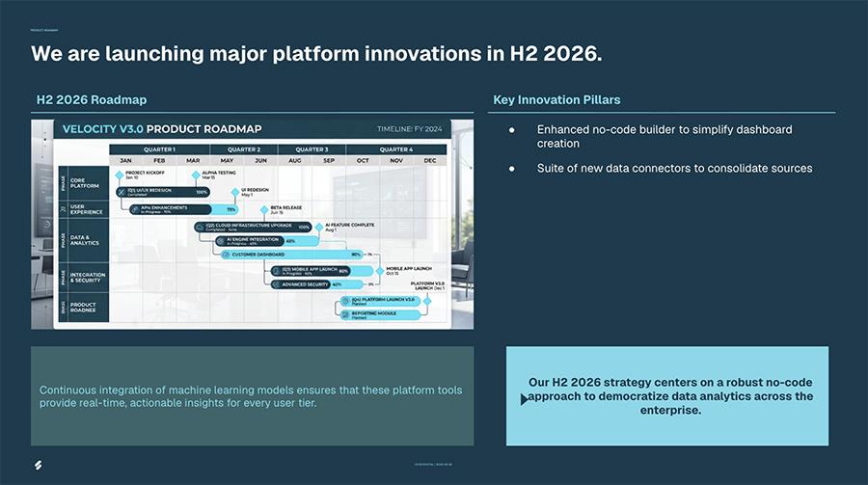Click the Timeline: FY 2024 label
868x485 pixels.
coord(410,129)
